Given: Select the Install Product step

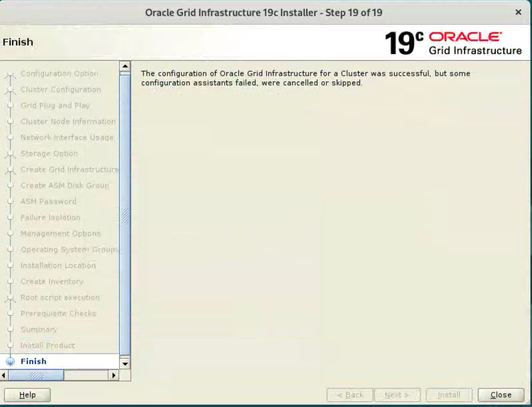Looking at the screenshot, I should coord(48,345).
